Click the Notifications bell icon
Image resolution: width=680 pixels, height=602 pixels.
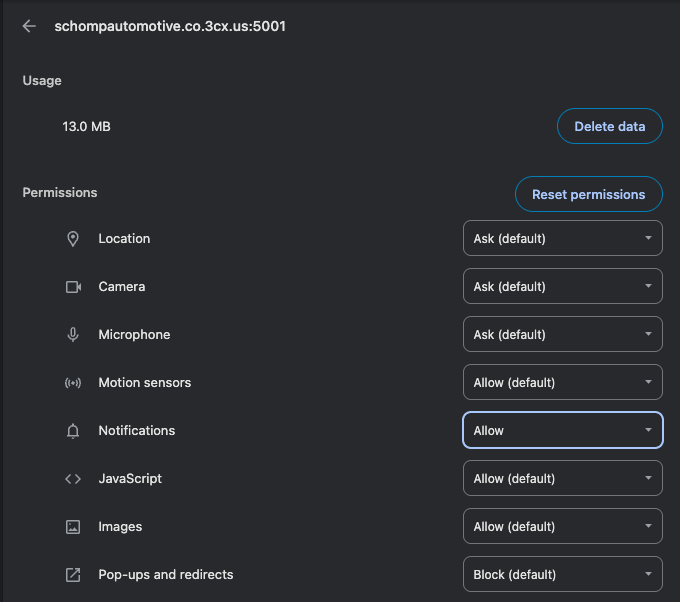73,431
